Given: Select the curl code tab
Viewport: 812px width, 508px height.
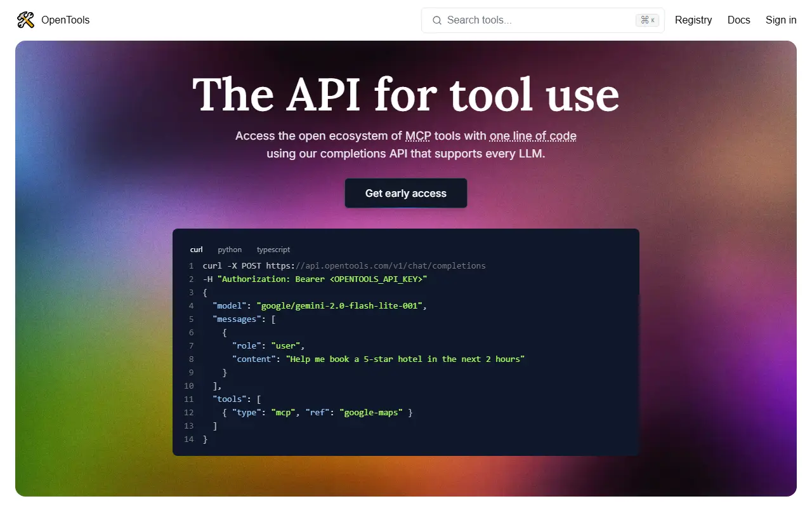Looking at the screenshot, I should pos(197,250).
